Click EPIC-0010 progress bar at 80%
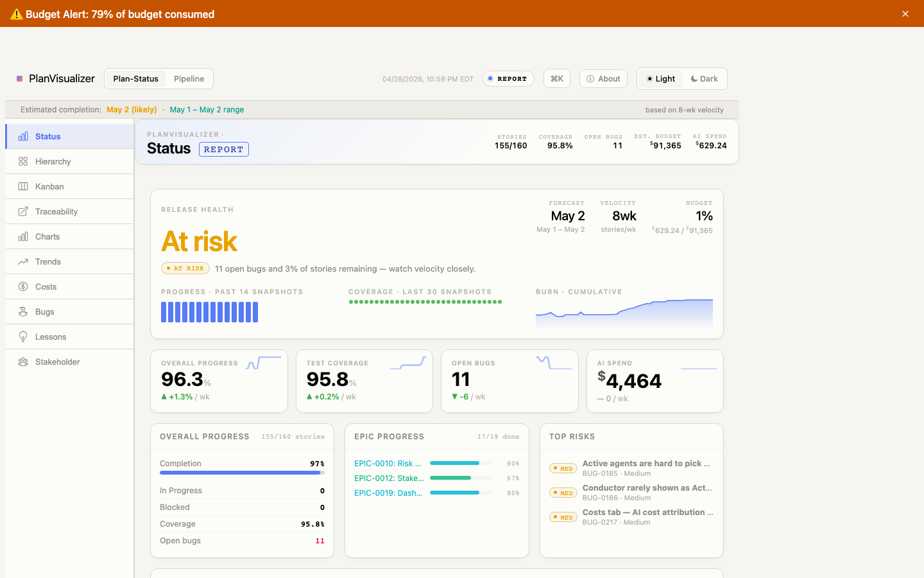This screenshot has height=578, width=924. (461, 463)
